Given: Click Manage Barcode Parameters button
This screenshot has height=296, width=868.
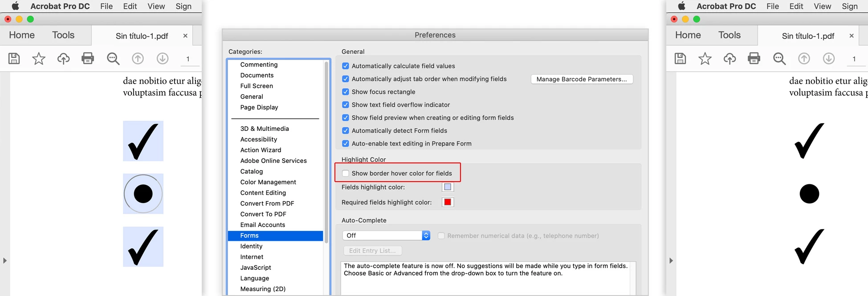Looking at the screenshot, I should [582, 79].
